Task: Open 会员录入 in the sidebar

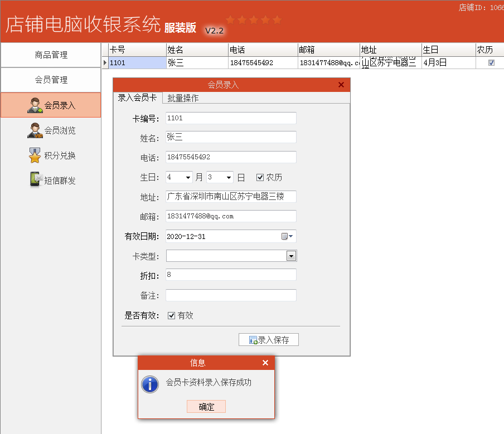Action: (51, 105)
